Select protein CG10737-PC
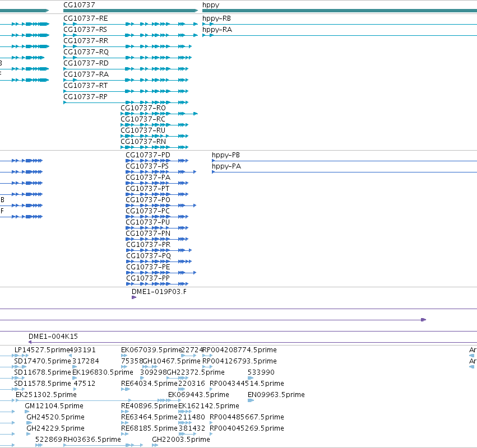This screenshot has height=448, width=477. pyautogui.click(x=147, y=211)
